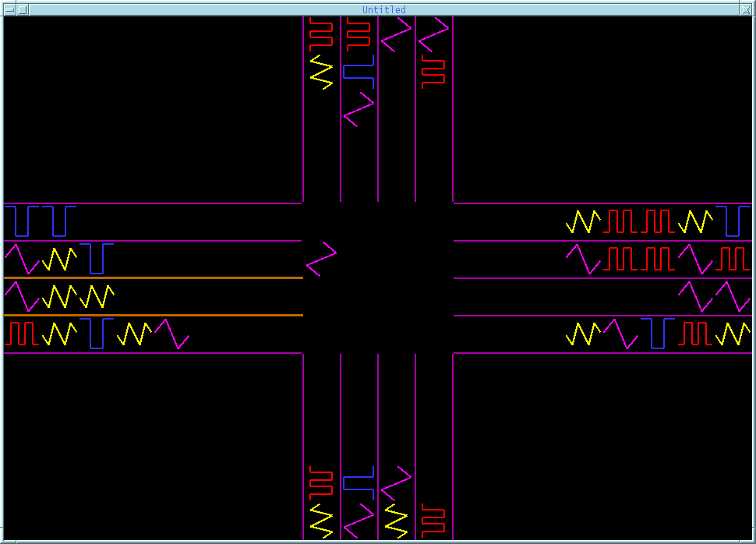
Task: Select the magenta vehicle in west road's second lane
Action: point(22,259)
